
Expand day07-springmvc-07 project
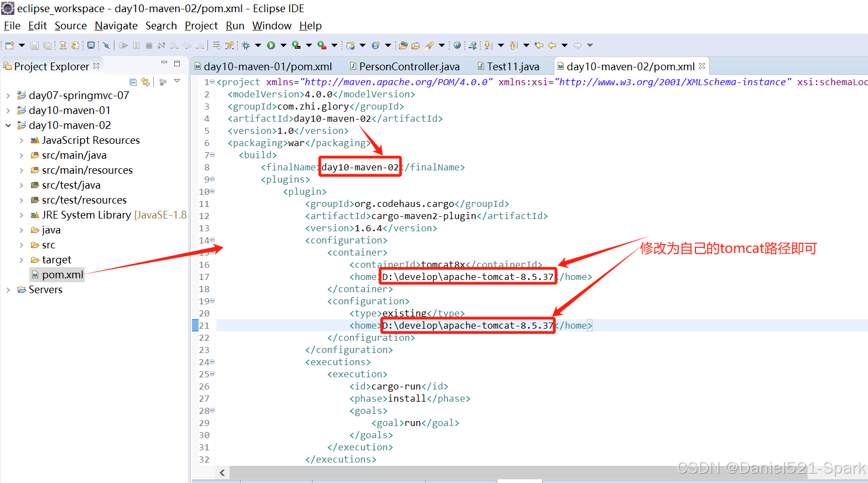[x=8, y=96]
